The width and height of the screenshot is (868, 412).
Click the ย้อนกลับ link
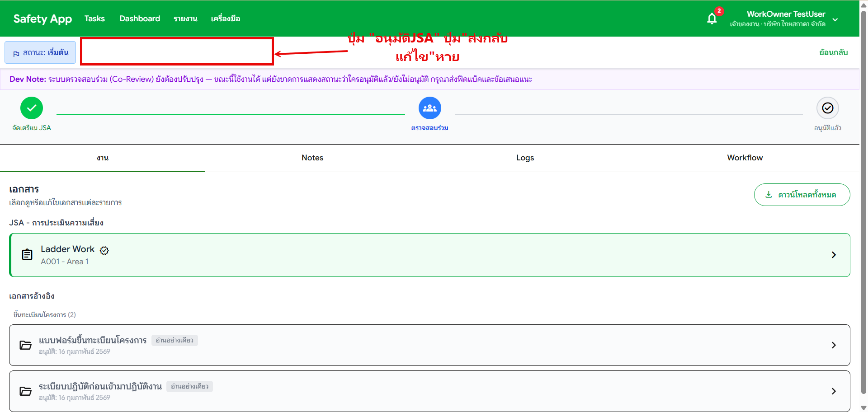tap(834, 52)
